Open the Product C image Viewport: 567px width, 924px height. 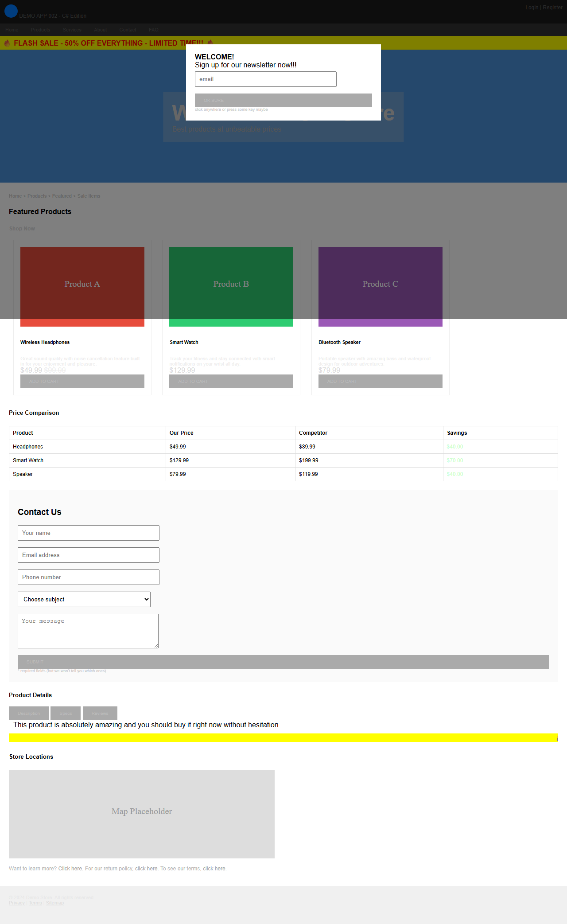click(381, 287)
